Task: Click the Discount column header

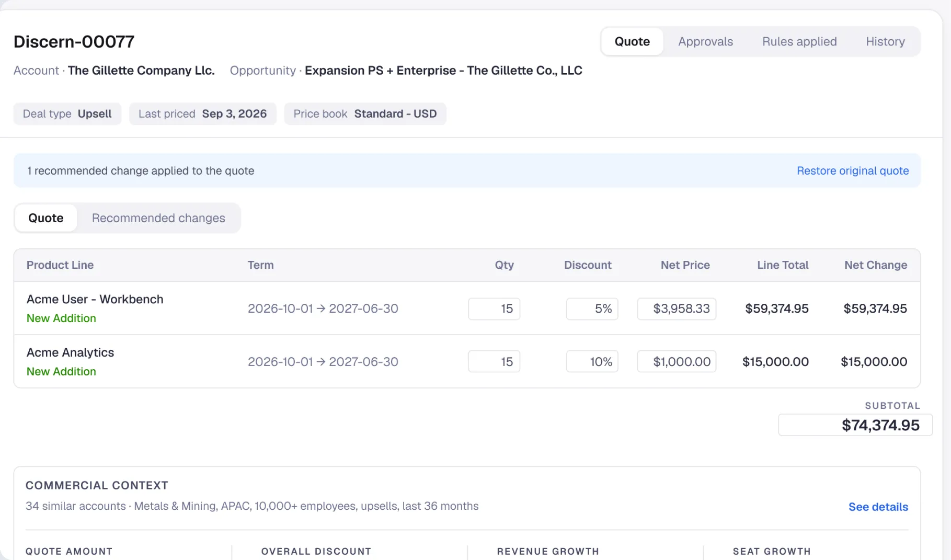Action: pos(588,265)
